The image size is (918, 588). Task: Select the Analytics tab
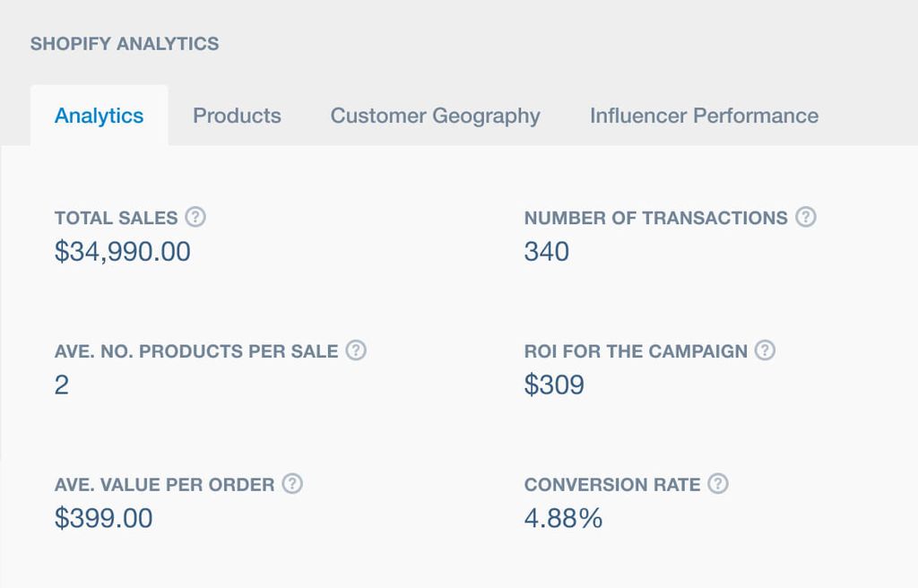(99, 116)
